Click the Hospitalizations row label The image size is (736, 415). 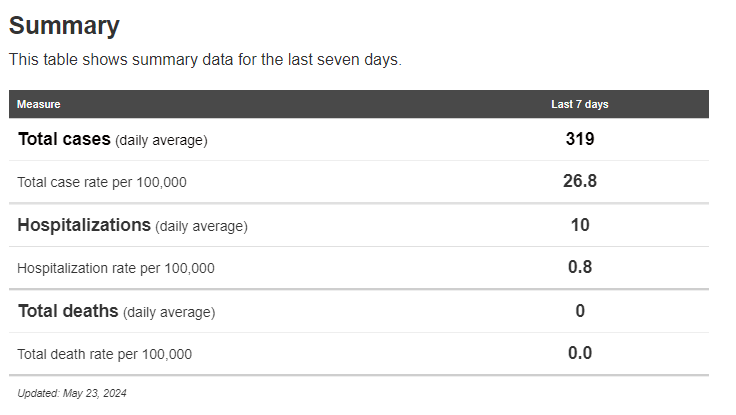click(x=84, y=225)
